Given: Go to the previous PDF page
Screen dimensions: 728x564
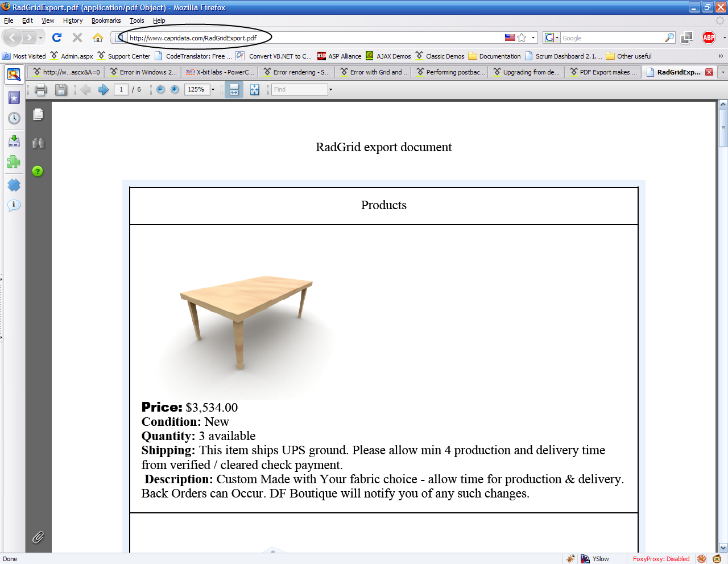Looking at the screenshot, I should click(85, 89).
